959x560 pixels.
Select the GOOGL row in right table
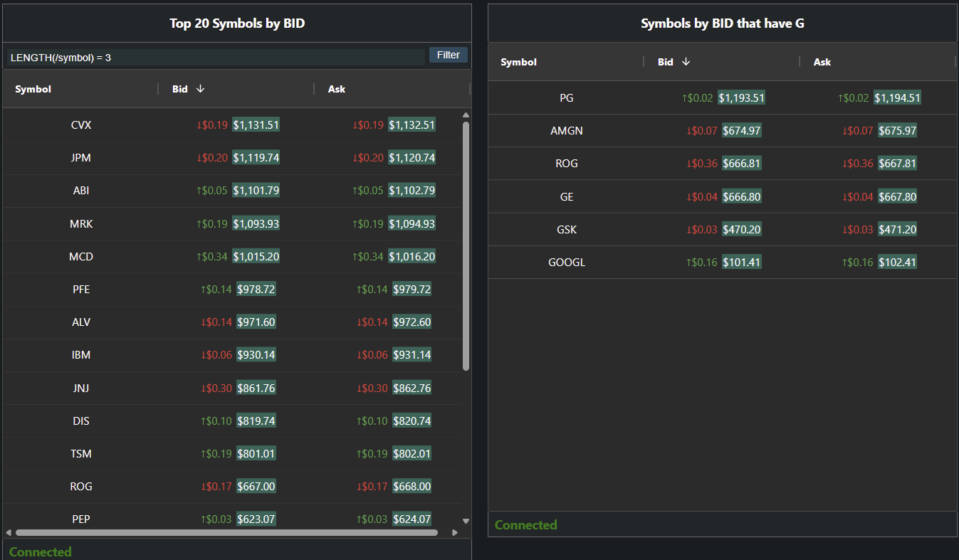[x=567, y=263]
